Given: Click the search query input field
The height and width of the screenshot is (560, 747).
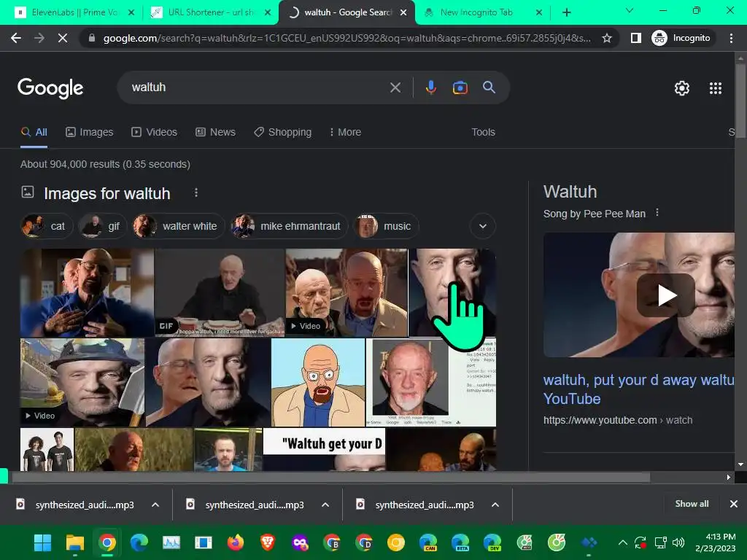Looking at the screenshot, I should coord(258,87).
